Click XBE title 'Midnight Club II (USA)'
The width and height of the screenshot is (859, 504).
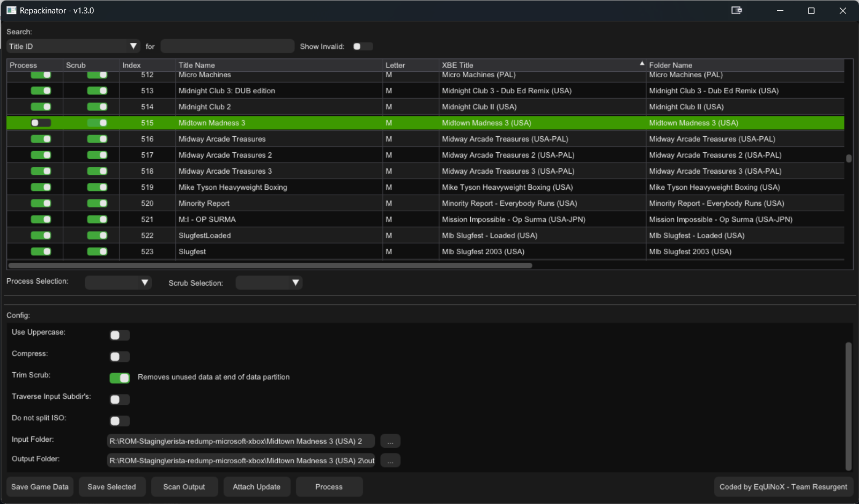(479, 107)
